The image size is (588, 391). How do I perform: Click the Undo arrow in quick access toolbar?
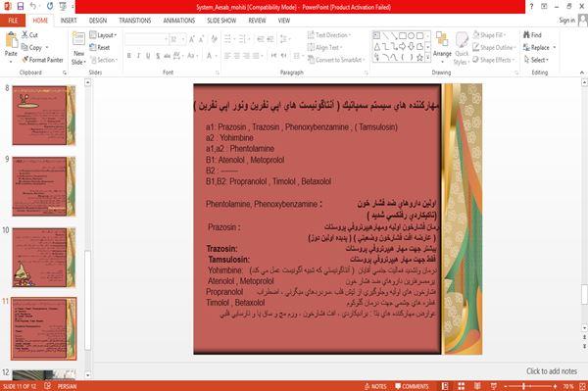pyautogui.click(x=33, y=6)
